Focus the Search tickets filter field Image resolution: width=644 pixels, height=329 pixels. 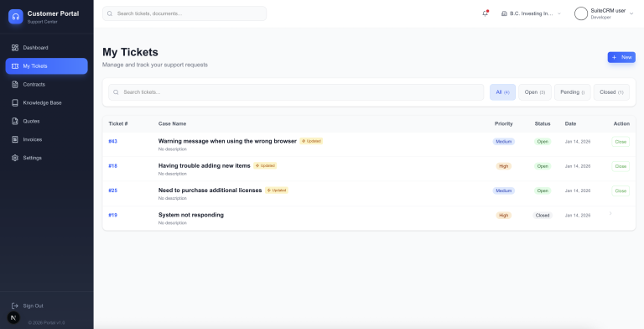click(296, 92)
